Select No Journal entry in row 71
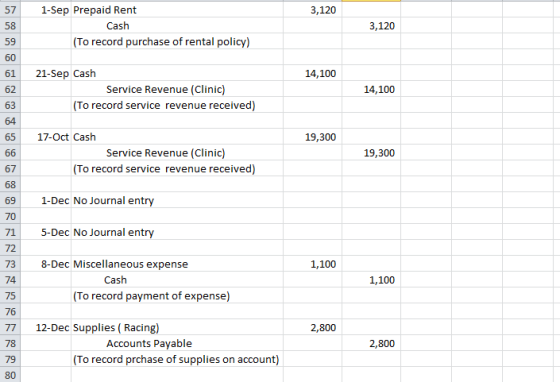 [177, 232]
